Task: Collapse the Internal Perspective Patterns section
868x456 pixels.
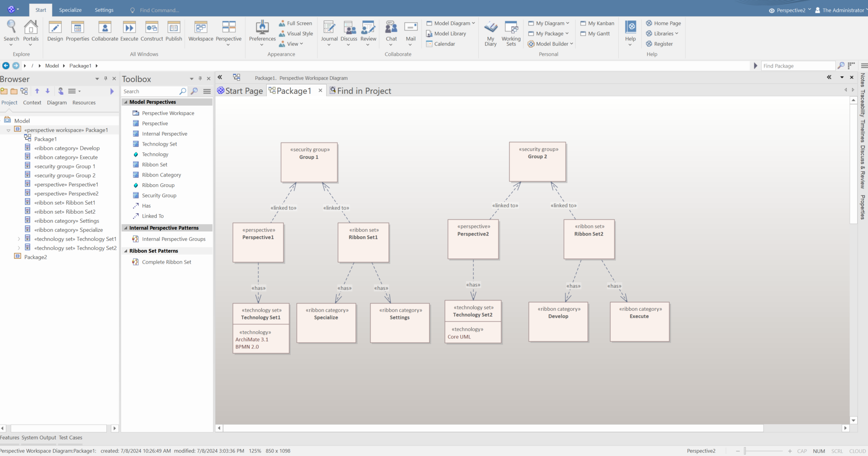Action: pyautogui.click(x=126, y=228)
